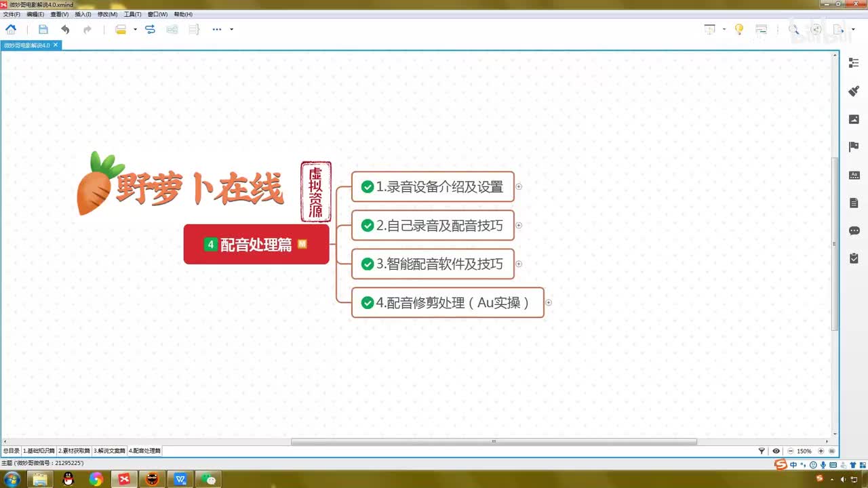Click green check marker on 2.自己录音及配音技巧
The width and height of the screenshot is (868, 488).
click(368, 225)
